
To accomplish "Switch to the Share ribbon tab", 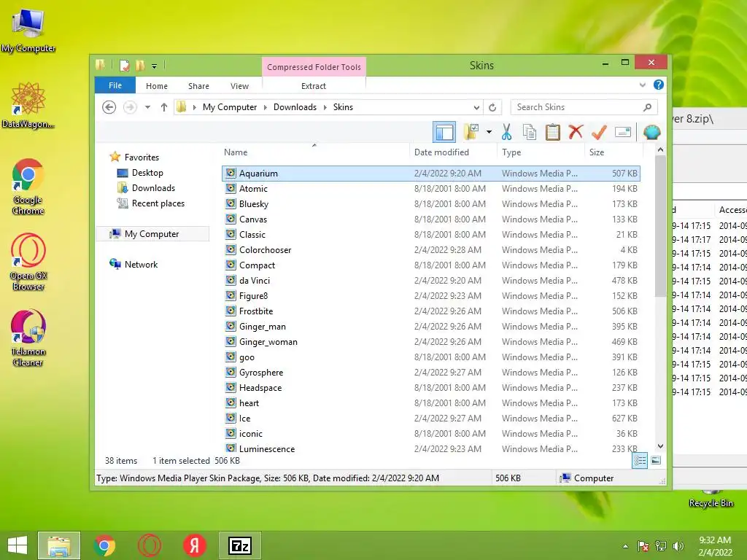I will [198, 86].
